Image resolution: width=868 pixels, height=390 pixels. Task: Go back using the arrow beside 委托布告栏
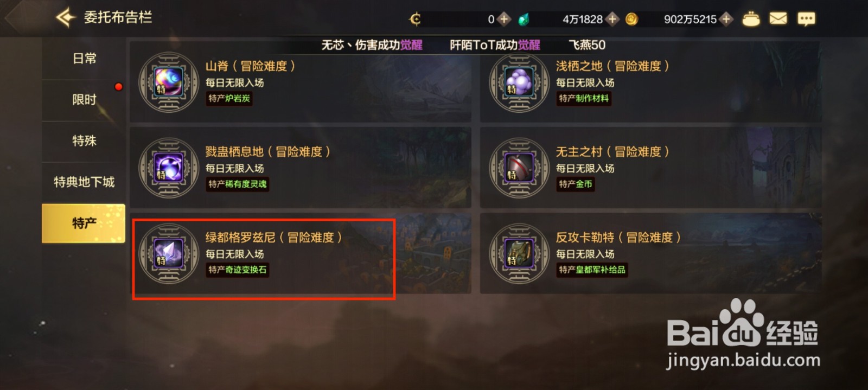click(66, 17)
